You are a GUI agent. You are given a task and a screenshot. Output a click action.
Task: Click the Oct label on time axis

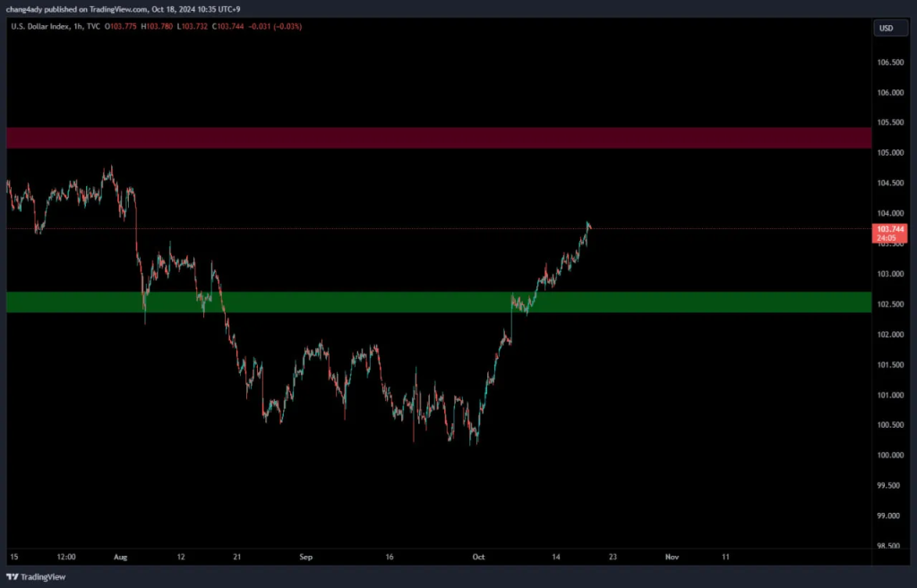coord(478,556)
